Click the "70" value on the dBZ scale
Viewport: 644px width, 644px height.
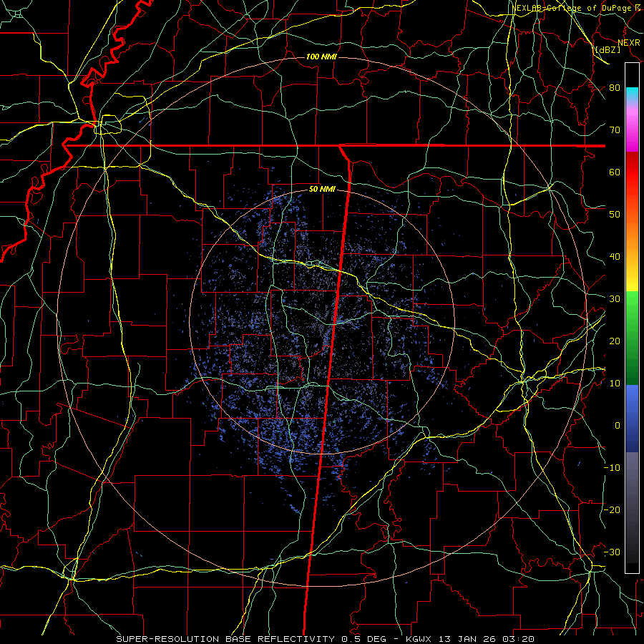click(615, 130)
